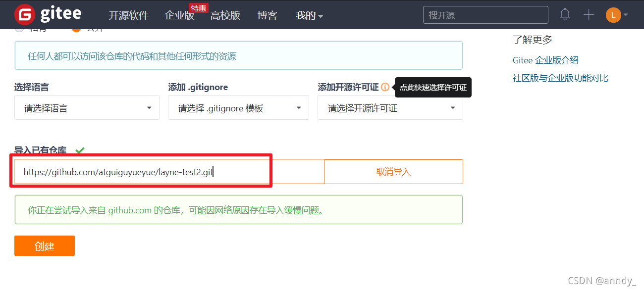
Task: Select the 高校版 navigation item
Action: (x=225, y=15)
